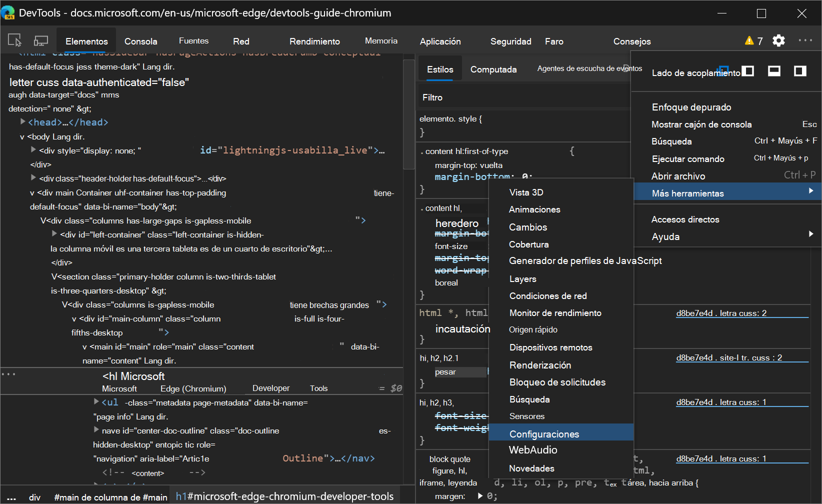The width and height of the screenshot is (822, 504).
Task: Open the WebAudio tool
Action: click(533, 449)
